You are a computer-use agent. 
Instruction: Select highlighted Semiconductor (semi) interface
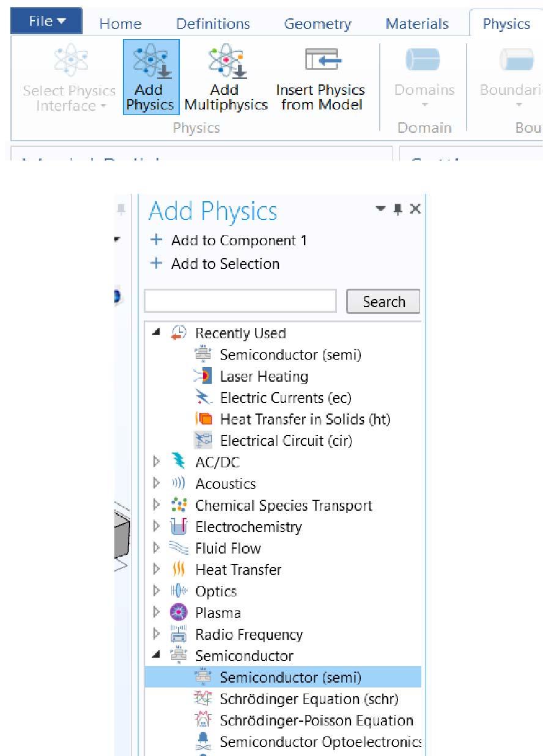283,677
